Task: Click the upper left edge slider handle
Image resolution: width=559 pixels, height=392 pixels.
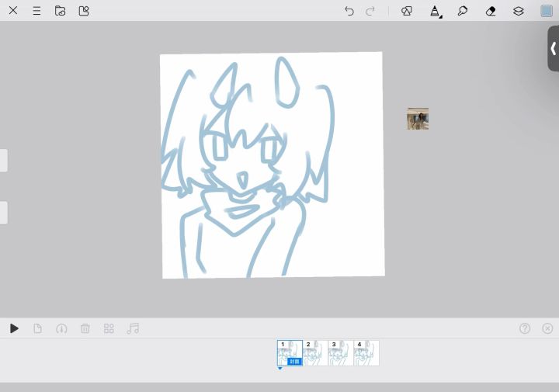Action: [x=4, y=161]
